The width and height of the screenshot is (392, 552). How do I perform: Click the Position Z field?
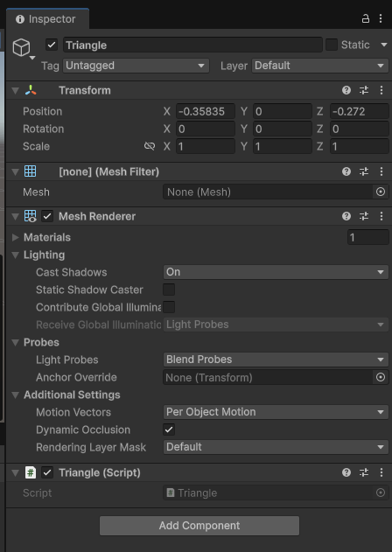(360, 112)
